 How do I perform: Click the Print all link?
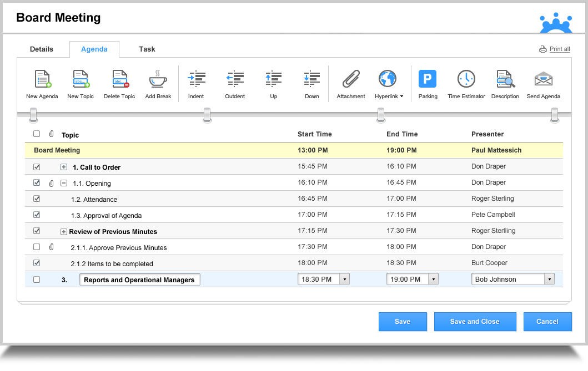tap(559, 49)
